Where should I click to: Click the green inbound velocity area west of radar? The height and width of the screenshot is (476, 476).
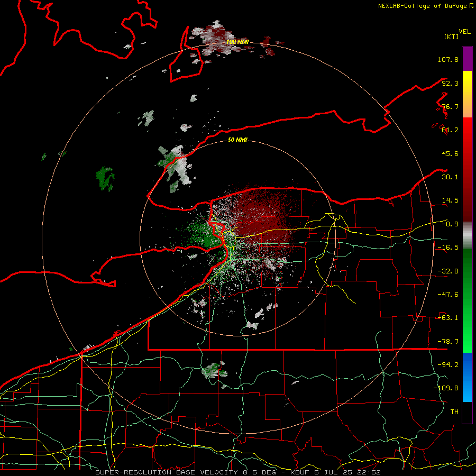[x=204, y=235]
